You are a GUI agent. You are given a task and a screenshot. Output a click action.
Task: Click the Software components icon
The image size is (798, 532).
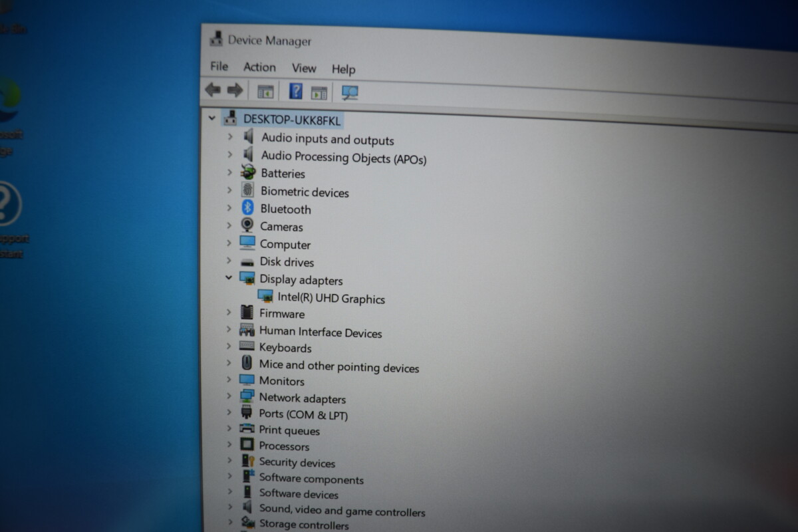pyautogui.click(x=247, y=477)
